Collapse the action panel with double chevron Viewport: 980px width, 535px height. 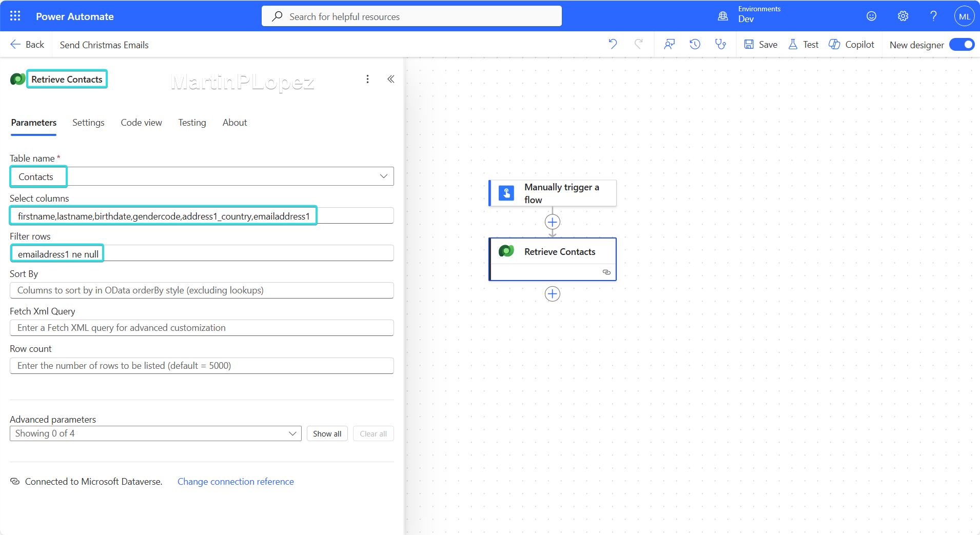tap(391, 79)
